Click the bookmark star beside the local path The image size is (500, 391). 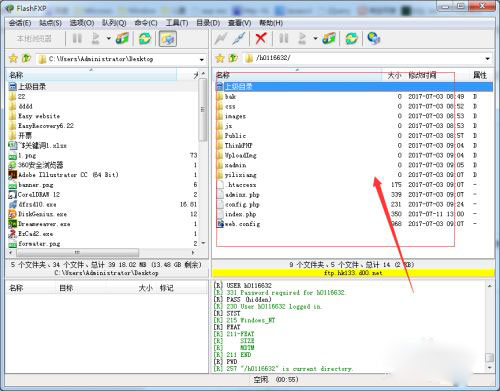pos(13,59)
